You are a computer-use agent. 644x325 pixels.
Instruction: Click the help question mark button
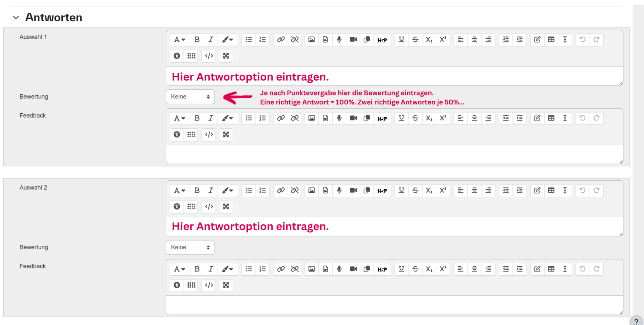pyautogui.click(x=636, y=321)
